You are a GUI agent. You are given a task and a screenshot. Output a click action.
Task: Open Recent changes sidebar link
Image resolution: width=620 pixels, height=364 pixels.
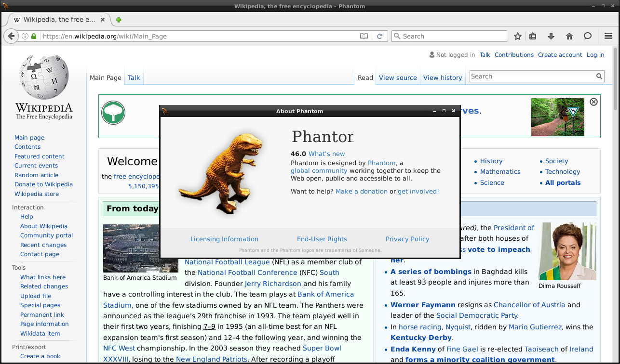(43, 245)
